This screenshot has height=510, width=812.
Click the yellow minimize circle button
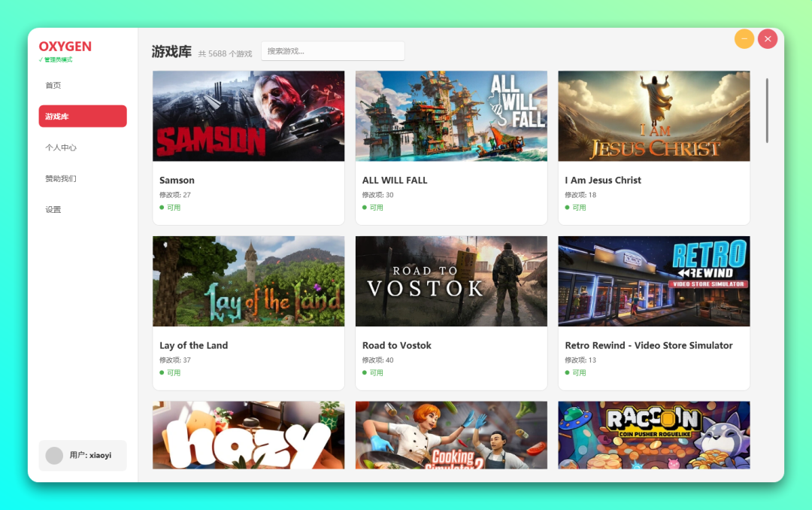coord(744,39)
